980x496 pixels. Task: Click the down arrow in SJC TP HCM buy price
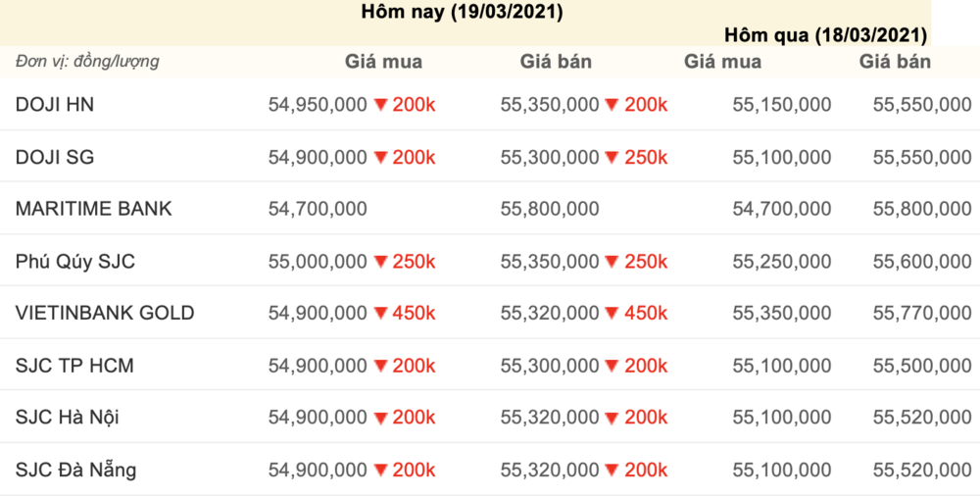tap(380, 366)
